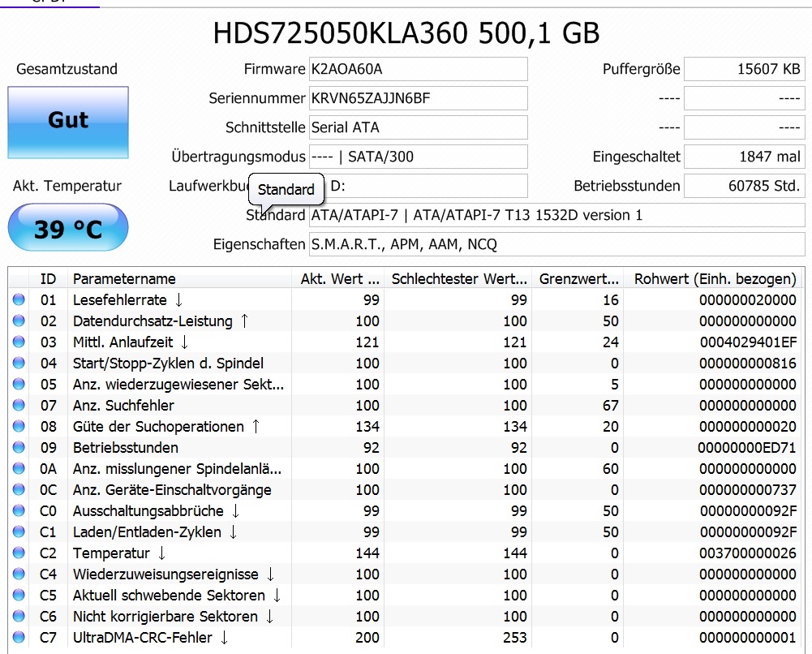Image resolution: width=812 pixels, height=654 pixels.
Task: Click status dot of Wiederzuweisungsereignisse row
Action: 19,574
